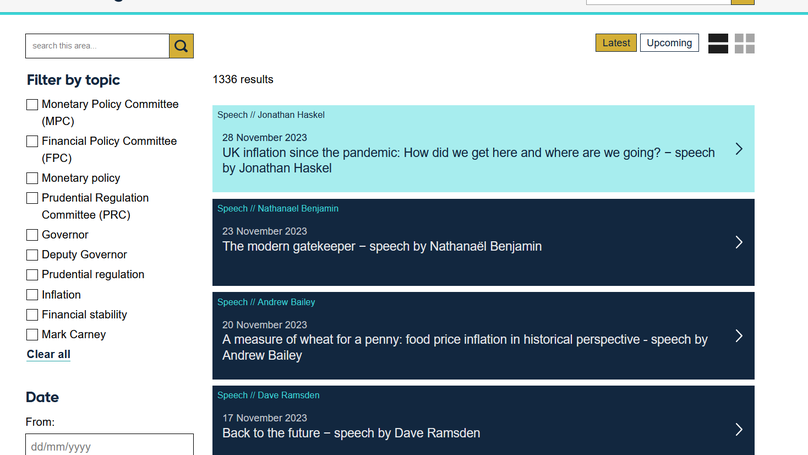Switch to list view layout icon

718,43
